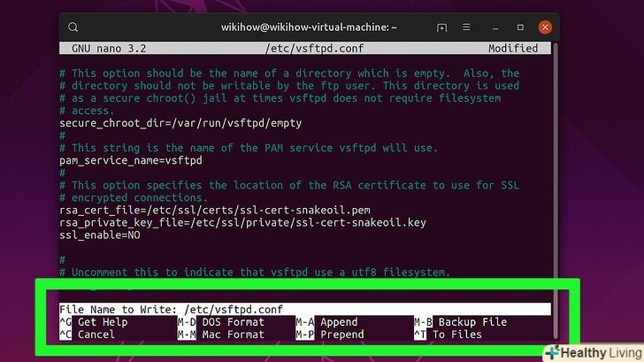Open terminal search magnifier icon

coord(73,27)
